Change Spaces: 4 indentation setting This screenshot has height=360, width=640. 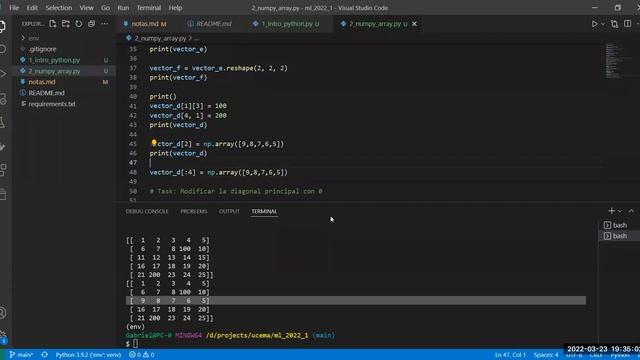coord(546,355)
